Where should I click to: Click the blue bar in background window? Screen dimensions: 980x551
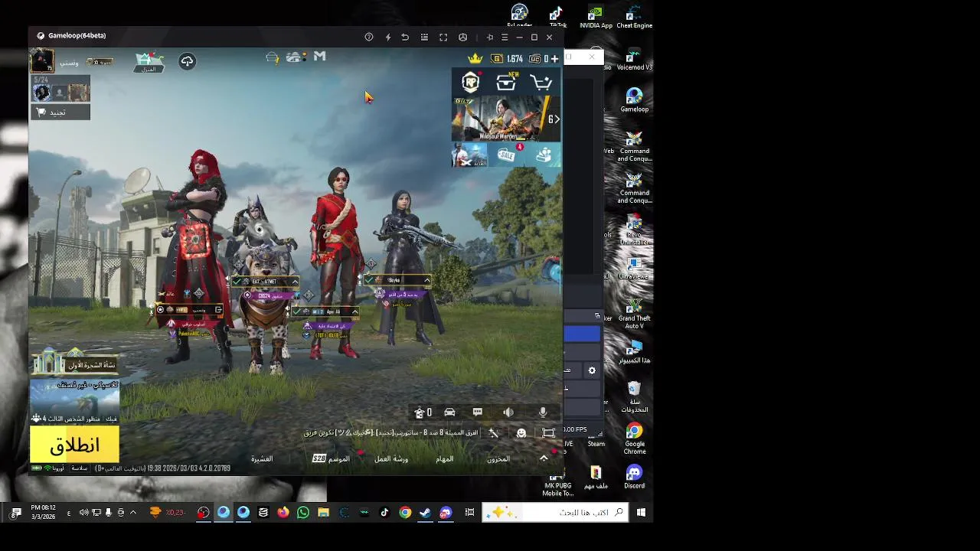(582, 334)
